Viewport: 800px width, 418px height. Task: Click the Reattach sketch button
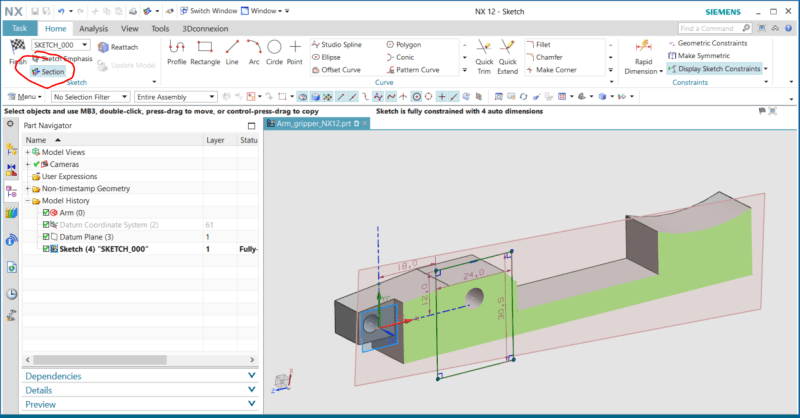[x=118, y=47]
